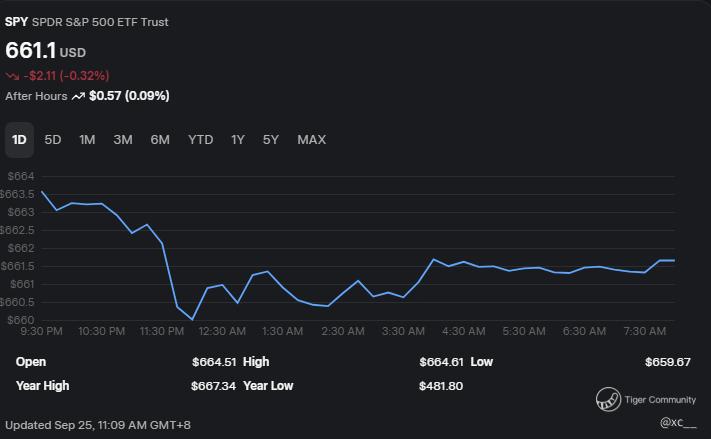Open the 6M chart view

coord(160,140)
